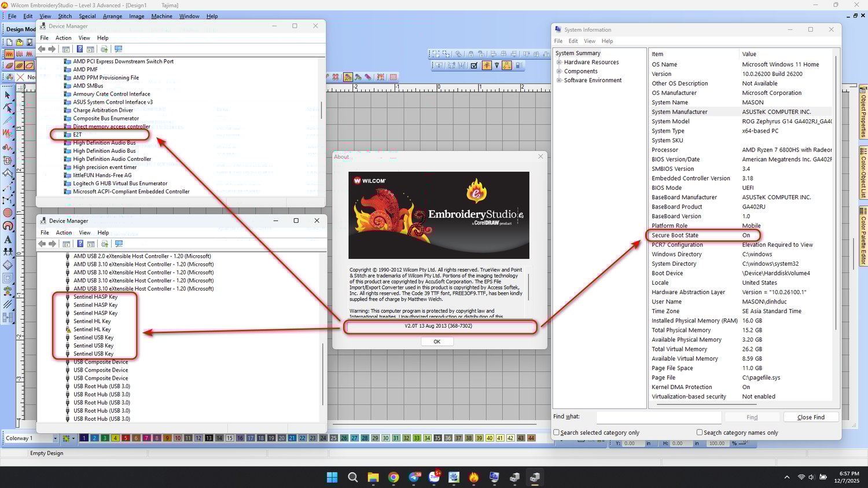Click the Forward arrow in upper Device Manager
The image size is (868, 488).
pyautogui.click(x=52, y=49)
